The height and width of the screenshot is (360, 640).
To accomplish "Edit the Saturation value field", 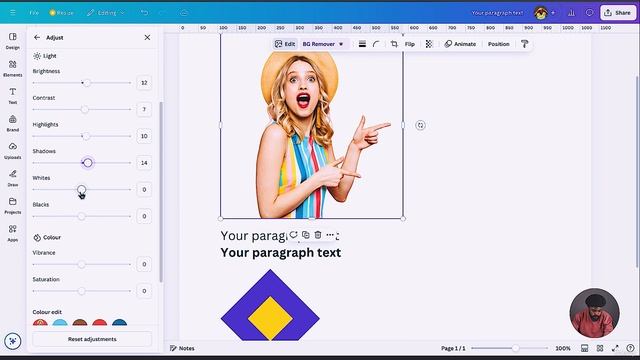I will 144,291.
